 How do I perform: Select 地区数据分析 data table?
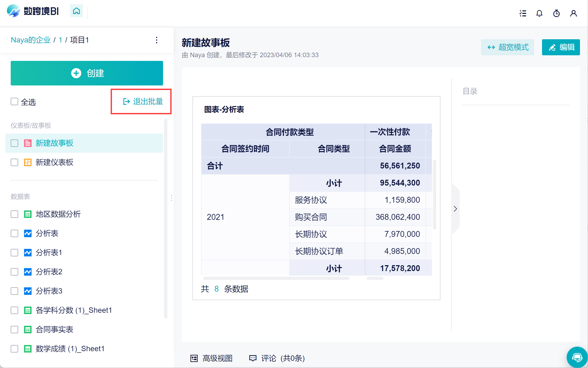coord(58,214)
